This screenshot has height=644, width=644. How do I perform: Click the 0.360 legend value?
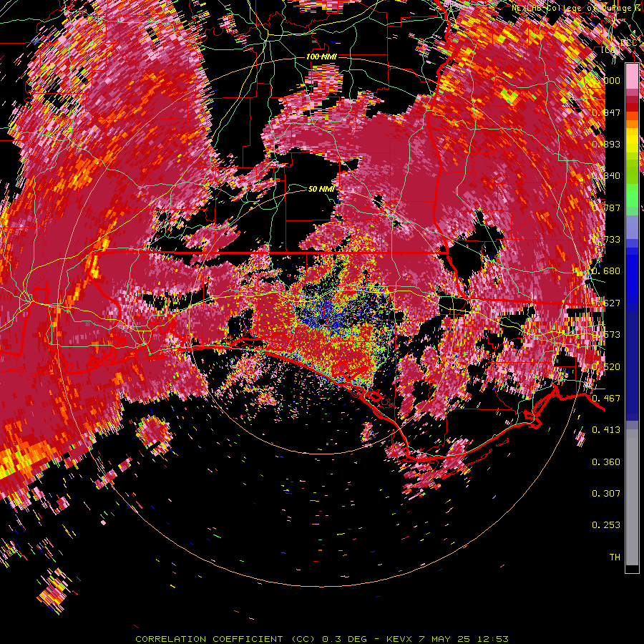(606, 462)
